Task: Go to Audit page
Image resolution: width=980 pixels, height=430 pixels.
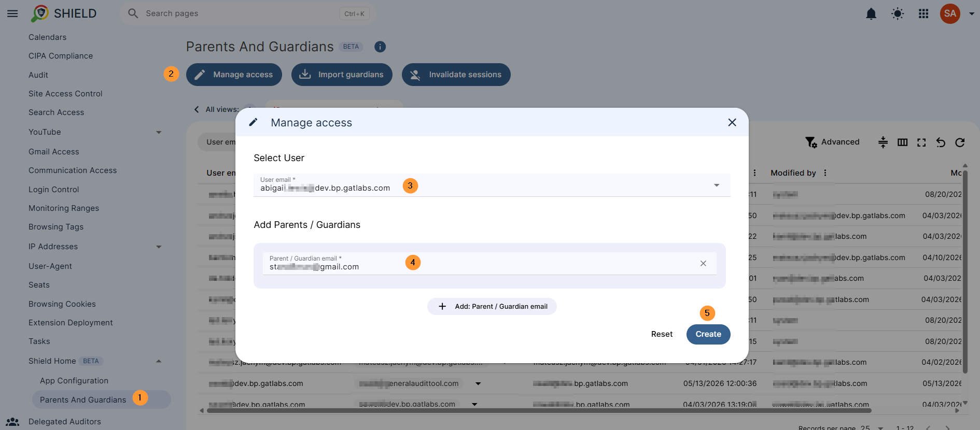Action: [x=38, y=75]
